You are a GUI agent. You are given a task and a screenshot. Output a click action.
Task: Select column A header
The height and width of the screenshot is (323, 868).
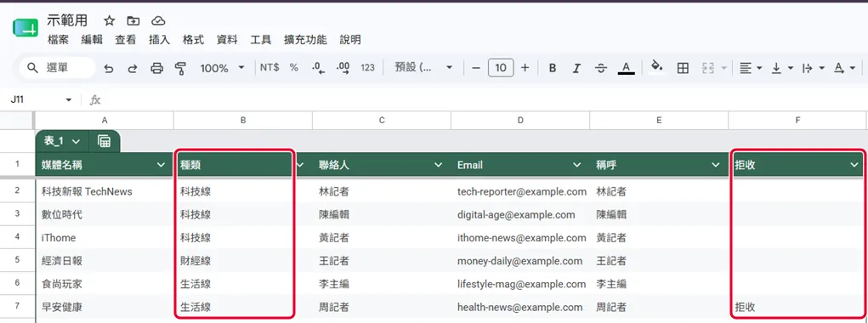(x=105, y=121)
